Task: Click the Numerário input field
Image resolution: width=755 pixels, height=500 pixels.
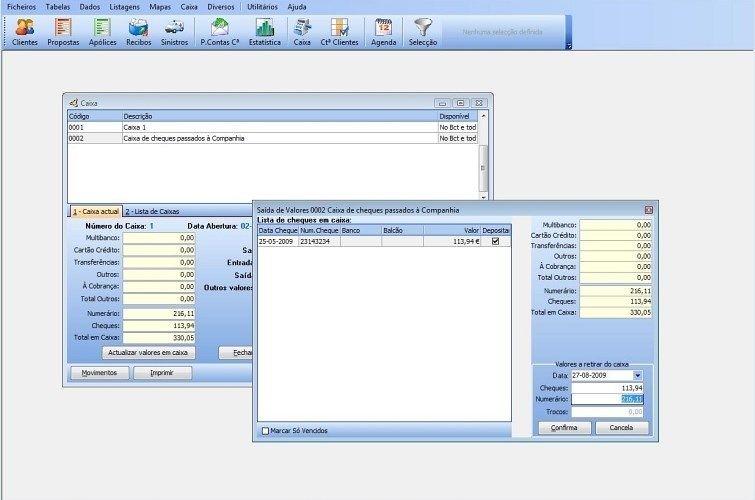Action: point(611,399)
